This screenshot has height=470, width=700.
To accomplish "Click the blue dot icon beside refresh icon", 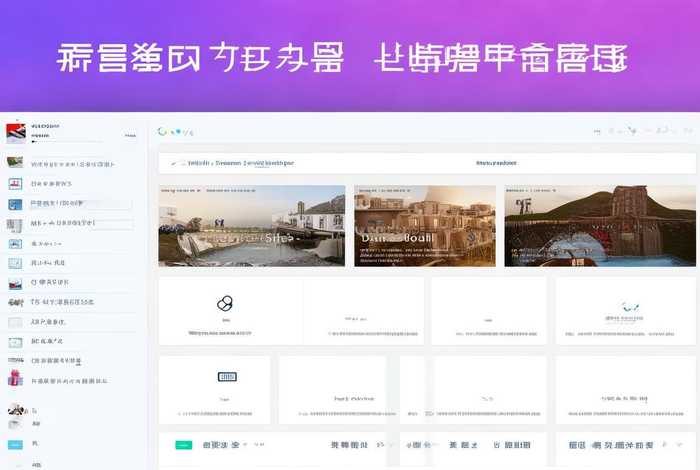I will click(x=178, y=132).
